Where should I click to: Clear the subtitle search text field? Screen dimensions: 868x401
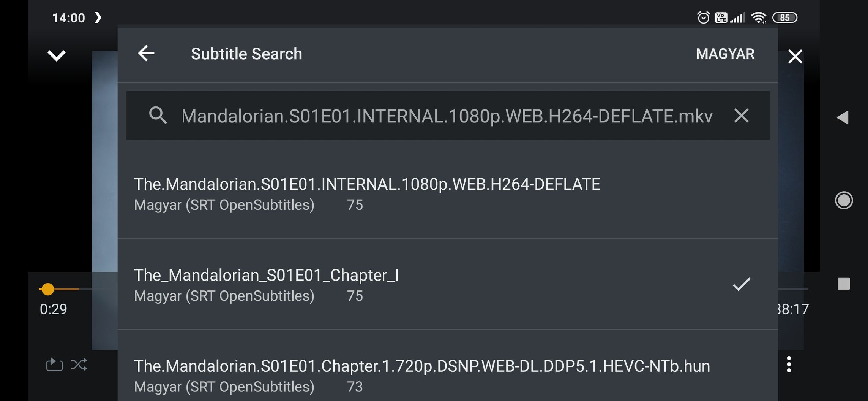click(741, 116)
